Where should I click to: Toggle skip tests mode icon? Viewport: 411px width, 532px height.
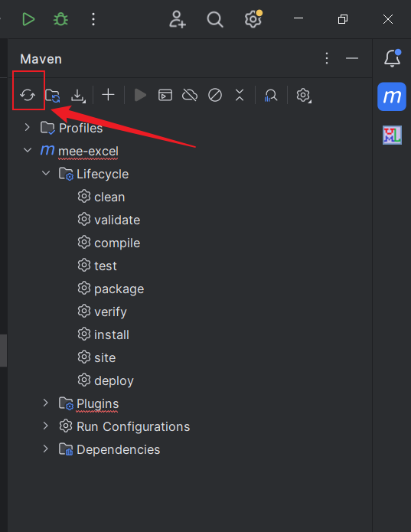point(215,95)
